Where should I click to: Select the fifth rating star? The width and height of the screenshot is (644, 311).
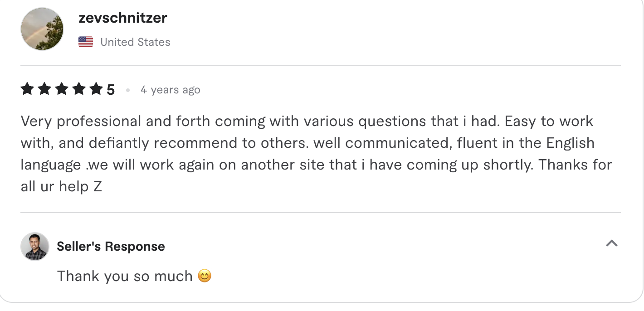click(x=97, y=89)
